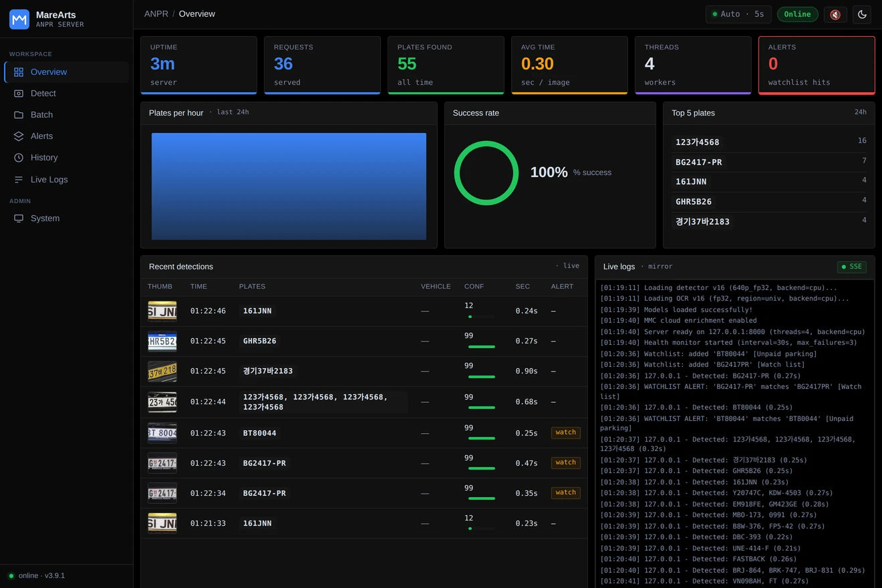Click the CONF column header
Image resolution: width=882 pixels, height=588 pixels.
(474, 287)
